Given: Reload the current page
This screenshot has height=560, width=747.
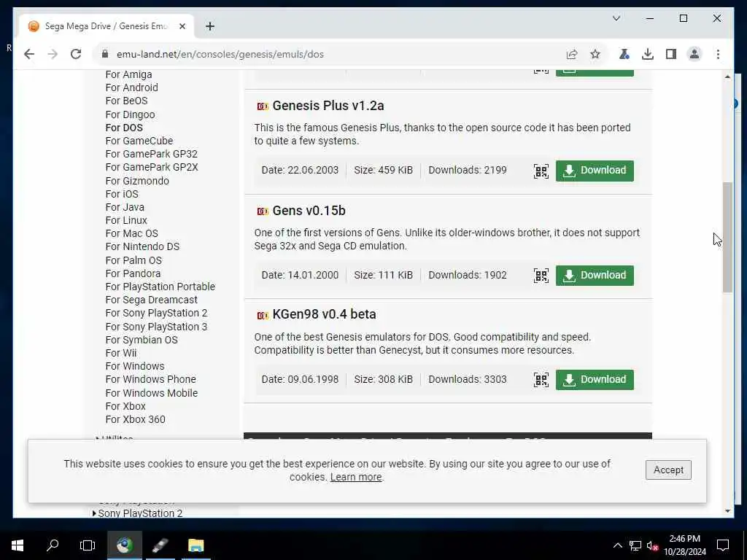Looking at the screenshot, I should coord(76,54).
